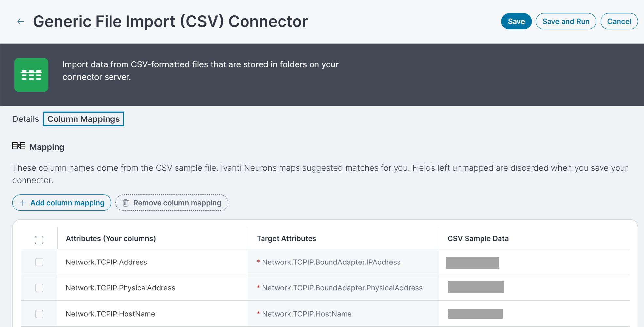
Task: Click the plus icon in Add column mapping
Action: pyautogui.click(x=23, y=203)
